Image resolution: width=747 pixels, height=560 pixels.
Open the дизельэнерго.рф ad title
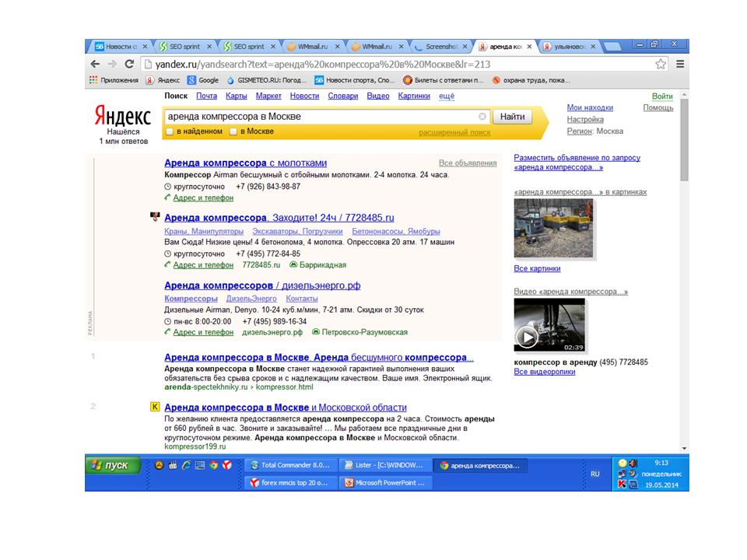click(262, 285)
